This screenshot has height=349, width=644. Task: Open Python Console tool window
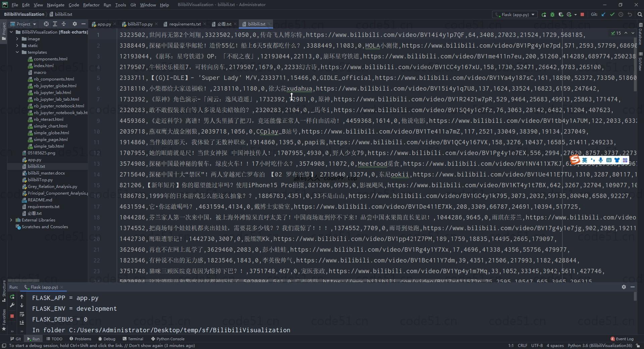pyautogui.click(x=168, y=339)
